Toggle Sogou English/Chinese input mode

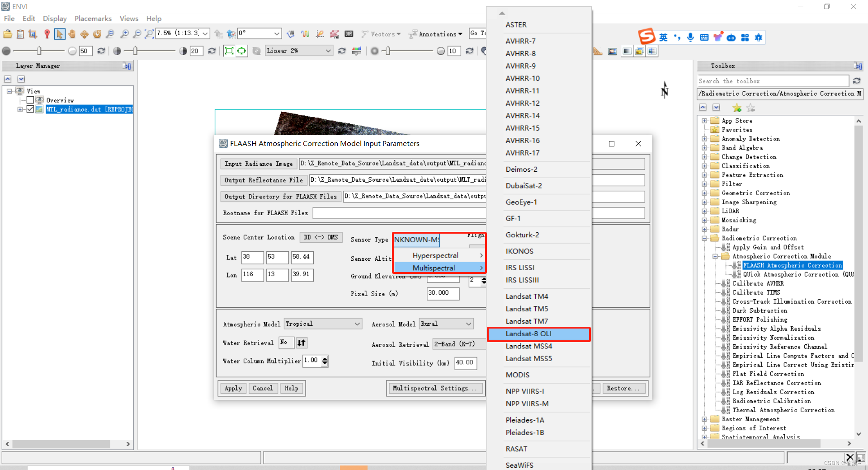663,38
